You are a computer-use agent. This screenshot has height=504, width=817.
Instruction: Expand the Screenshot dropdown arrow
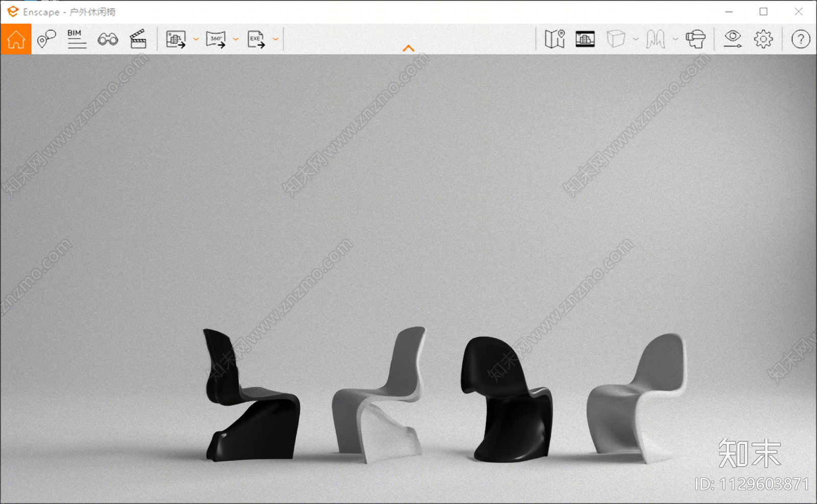click(196, 39)
